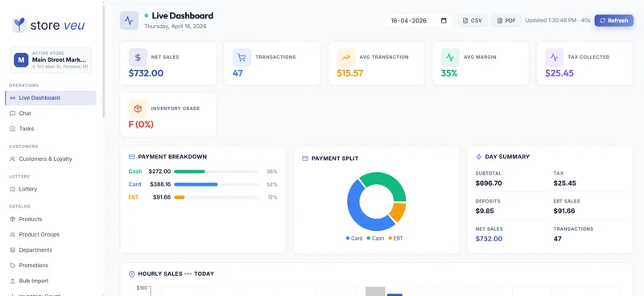Click the $15.57 average transaction value
Viewport: 644px width, 296px height.
[x=350, y=73]
